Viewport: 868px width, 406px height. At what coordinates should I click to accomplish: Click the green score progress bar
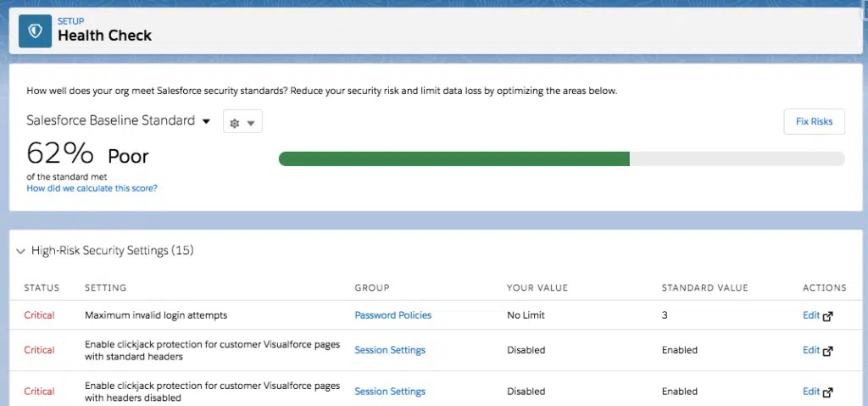pos(454,159)
